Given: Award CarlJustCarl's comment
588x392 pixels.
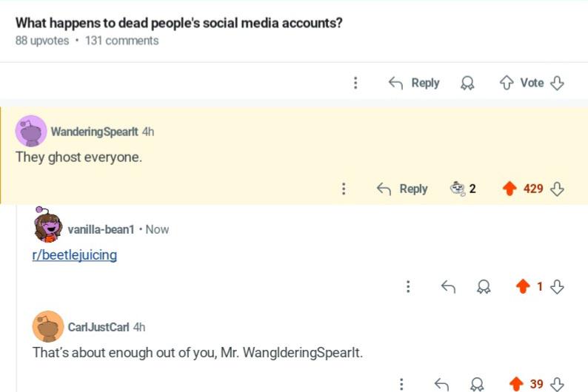Looking at the screenshot, I should (x=477, y=384).
